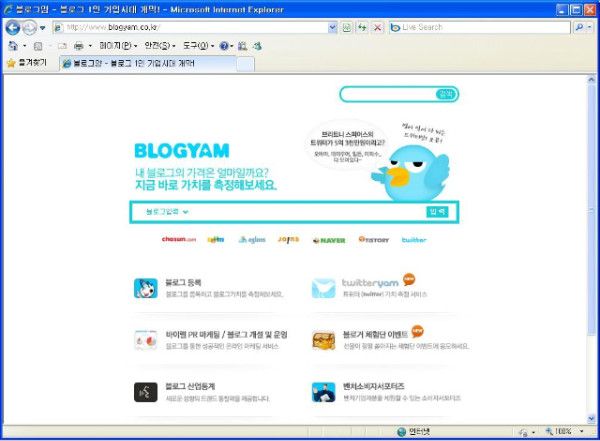Click the TISTORY logo link
The width and height of the screenshot is (600, 441).
(373, 240)
